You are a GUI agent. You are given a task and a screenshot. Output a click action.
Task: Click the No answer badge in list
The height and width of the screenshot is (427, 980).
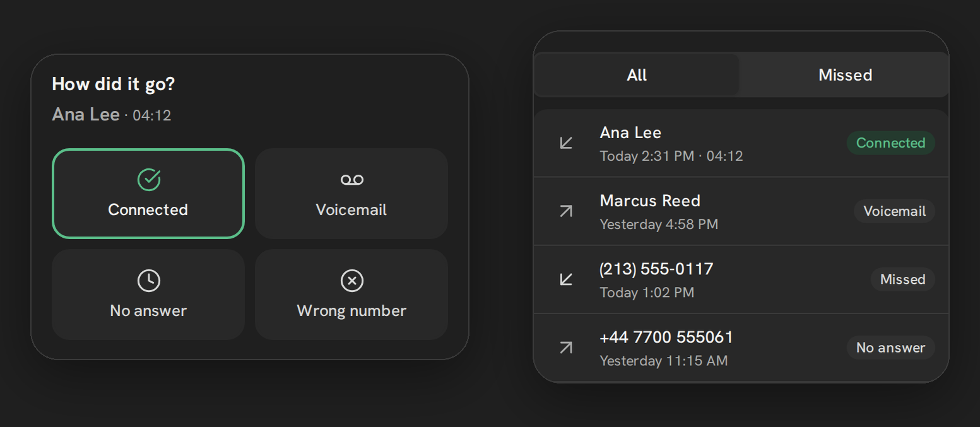pyautogui.click(x=890, y=348)
